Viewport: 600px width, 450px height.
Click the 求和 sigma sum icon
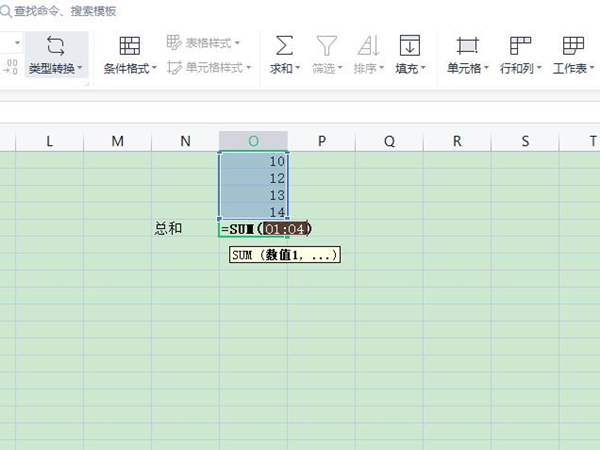point(284,46)
